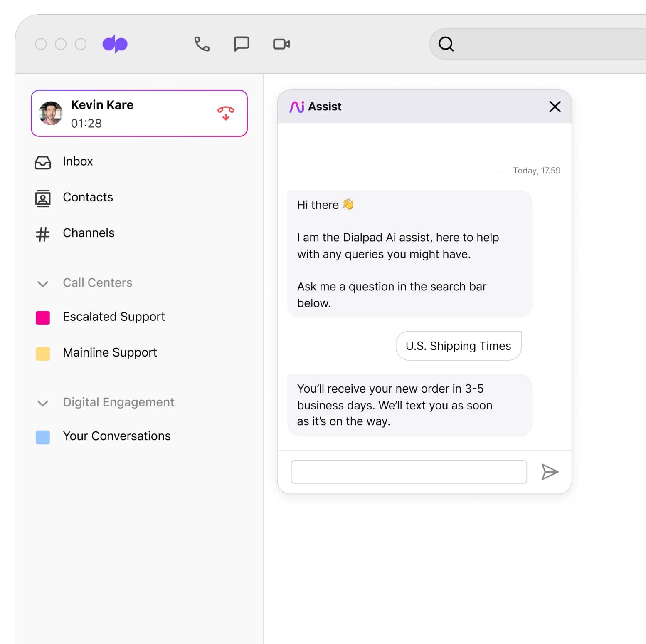Open Your Conversations
This screenshot has width=646, height=644.
(x=116, y=436)
